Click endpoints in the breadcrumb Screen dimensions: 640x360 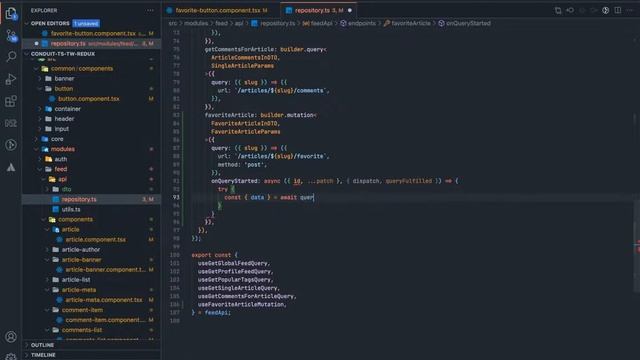click(362, 23)
